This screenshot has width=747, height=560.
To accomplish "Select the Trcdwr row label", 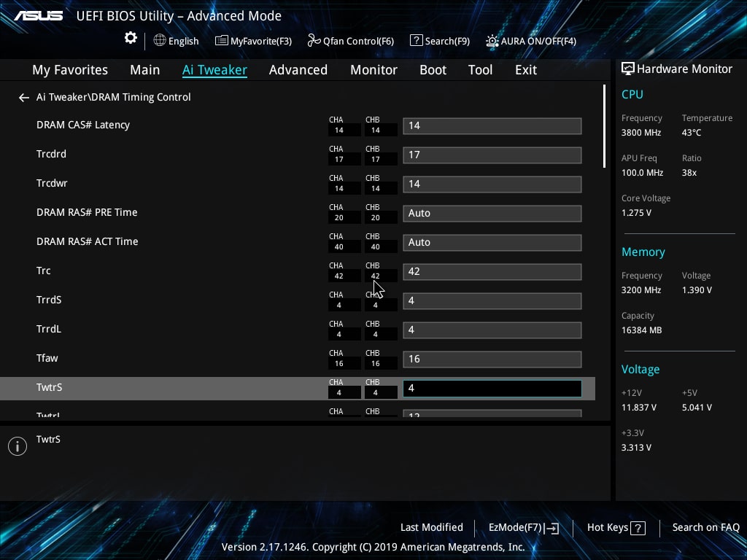I will click(52, 183).
